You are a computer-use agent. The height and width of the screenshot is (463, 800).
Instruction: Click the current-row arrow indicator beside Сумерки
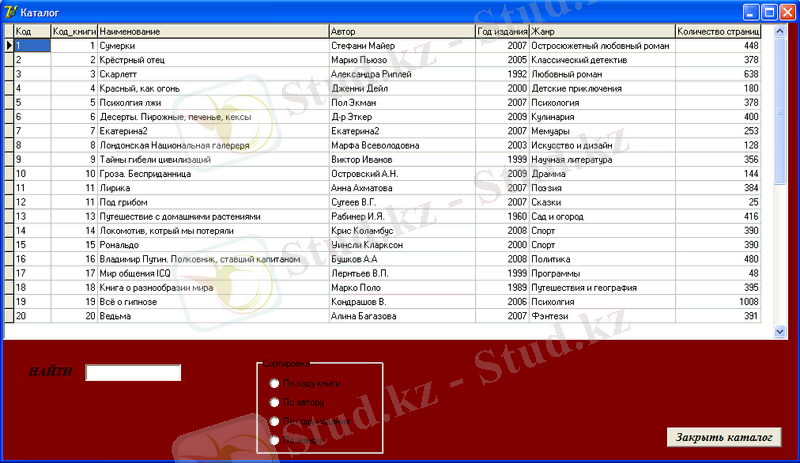tap(9, 45)
